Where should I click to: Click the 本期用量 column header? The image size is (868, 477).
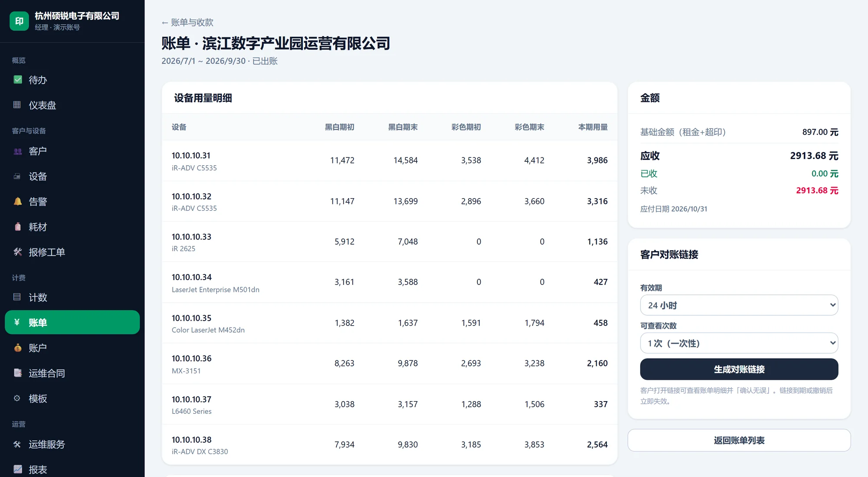[x=593, y=127]
